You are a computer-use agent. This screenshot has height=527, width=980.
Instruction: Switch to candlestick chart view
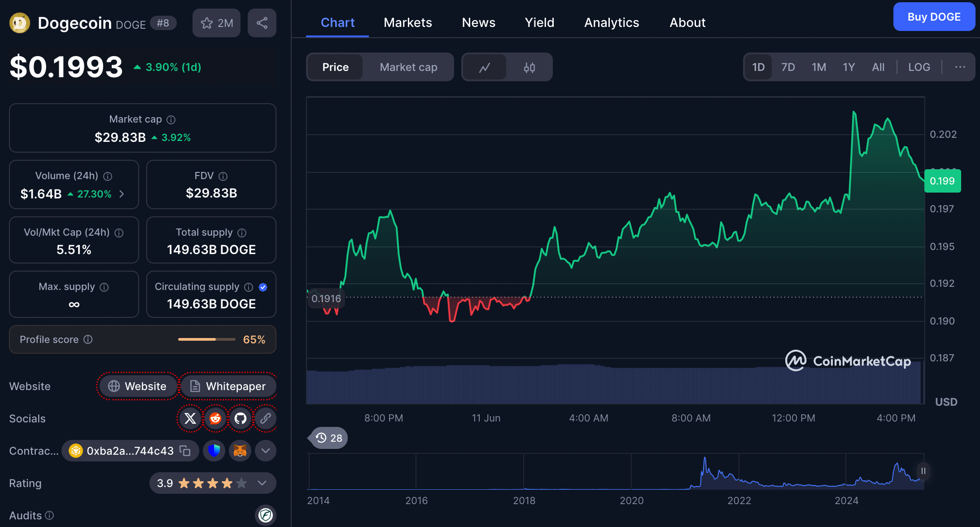pyautogui.click(x=529, y=67)
